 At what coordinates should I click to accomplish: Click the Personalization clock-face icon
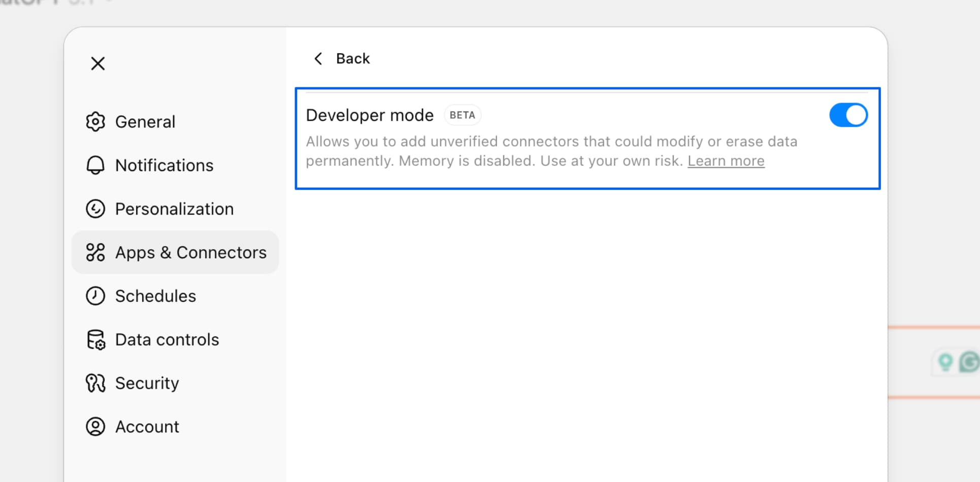click(95, 209)
